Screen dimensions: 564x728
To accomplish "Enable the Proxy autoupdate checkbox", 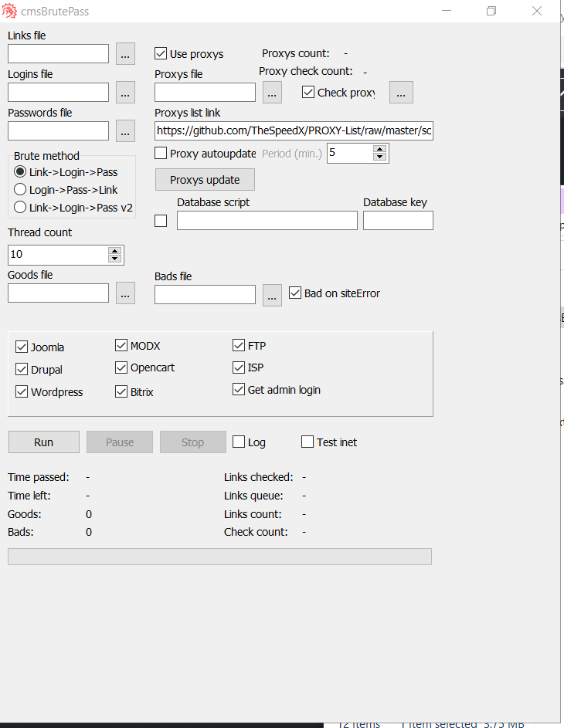I will point(161,153).
